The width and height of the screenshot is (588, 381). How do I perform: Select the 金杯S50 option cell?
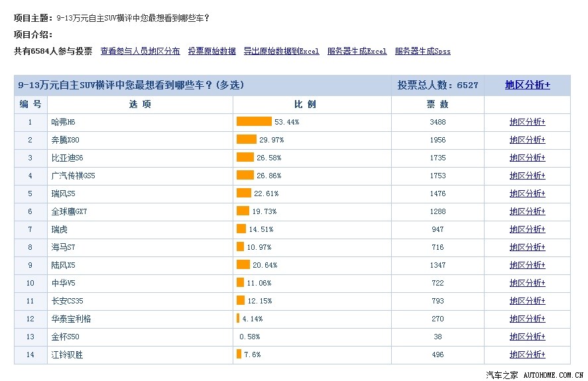tap(140, 337)
